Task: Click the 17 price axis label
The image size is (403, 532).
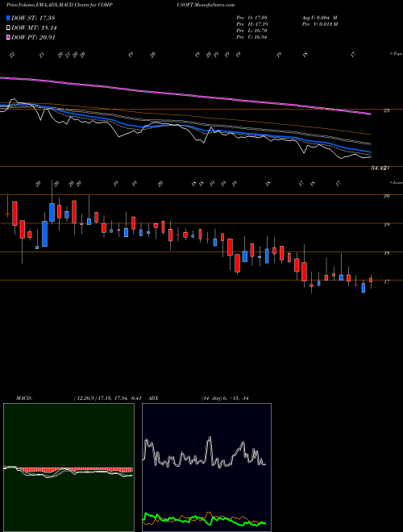Action: 387,281
